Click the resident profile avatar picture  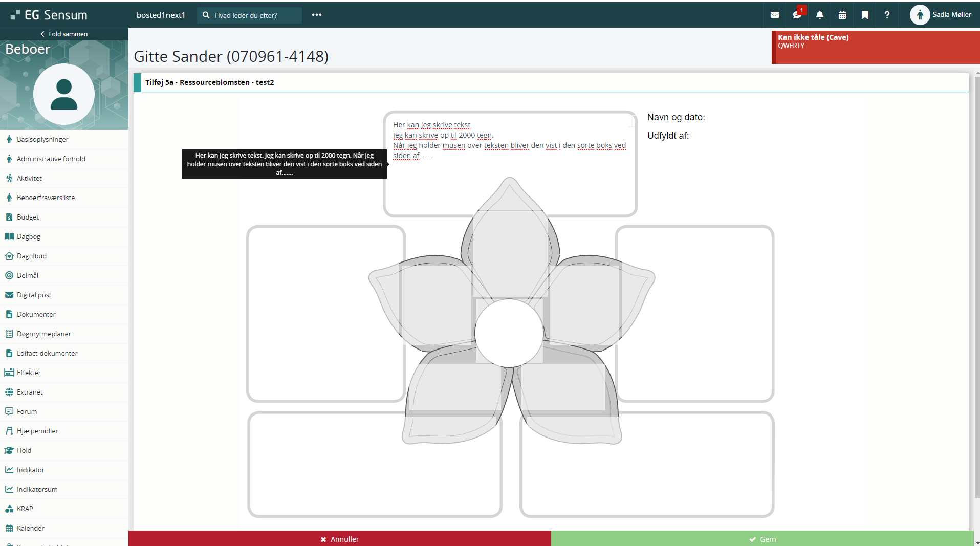tap(64, 94)
